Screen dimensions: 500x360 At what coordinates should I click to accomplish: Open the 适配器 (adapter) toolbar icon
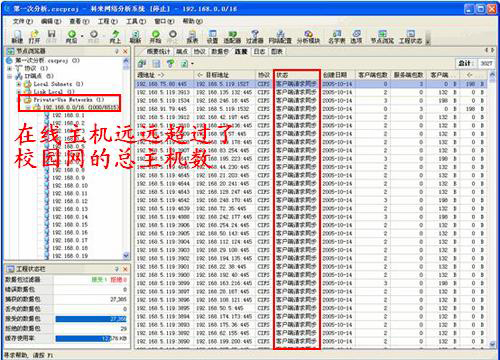click(232, 37)
